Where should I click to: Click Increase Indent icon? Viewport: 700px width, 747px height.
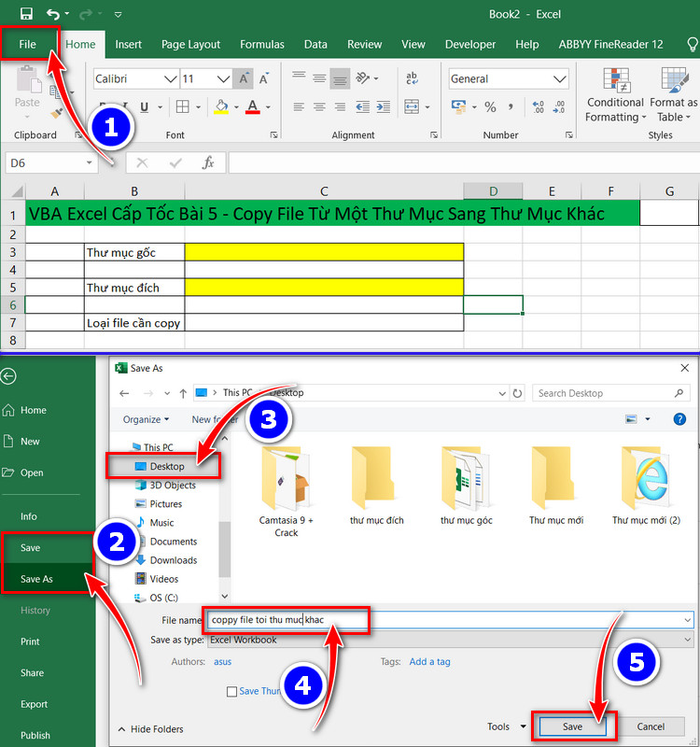pos(383,106)
